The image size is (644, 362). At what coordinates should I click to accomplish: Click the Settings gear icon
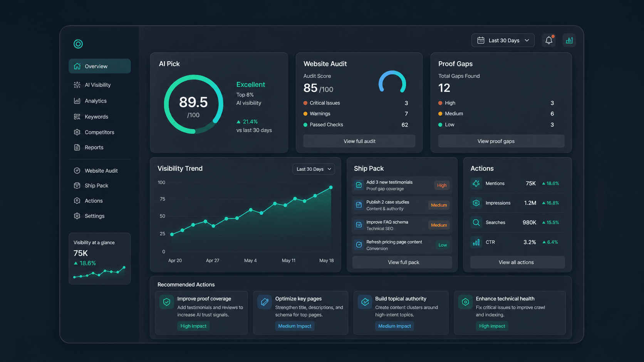[x=77, y=216]
